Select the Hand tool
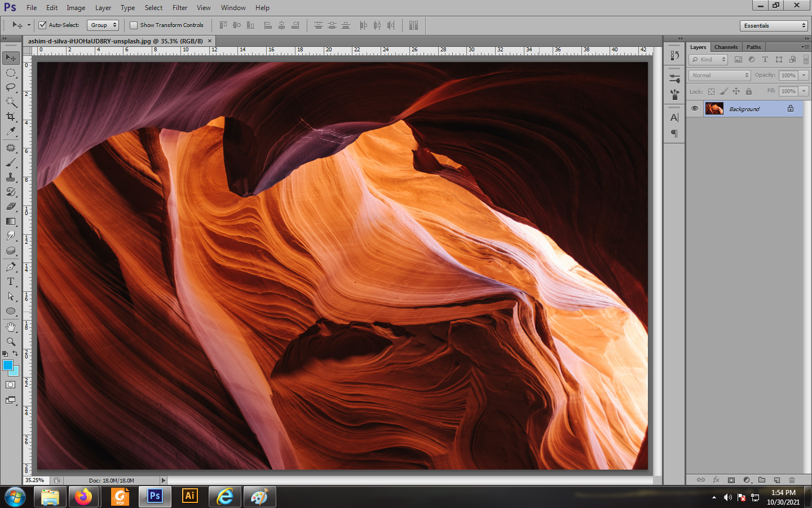Screen dimensions: 812x508 coord(11,327)
